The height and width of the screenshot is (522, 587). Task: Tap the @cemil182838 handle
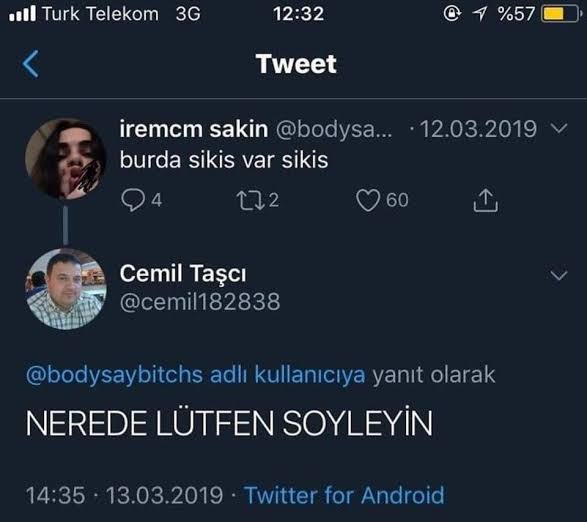click(200, 302)
